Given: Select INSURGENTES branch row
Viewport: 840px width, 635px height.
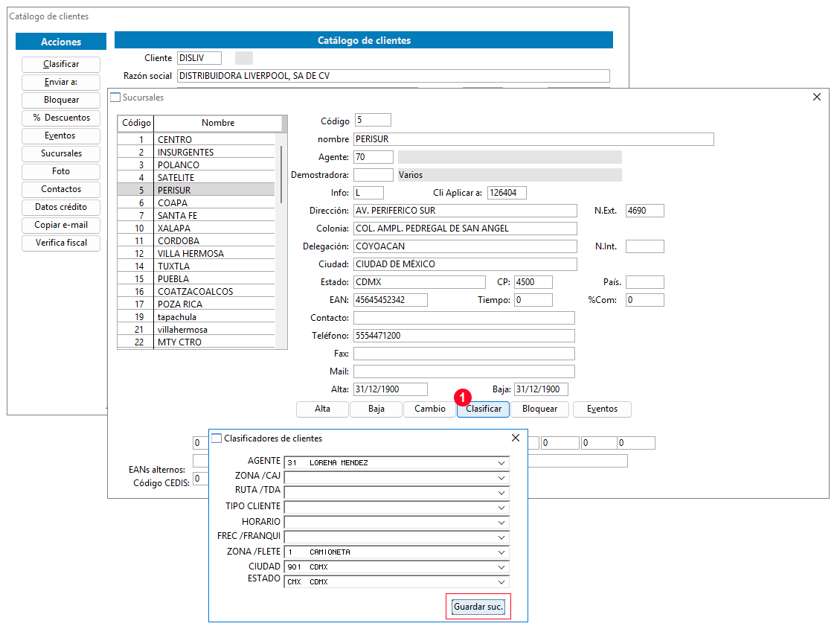Looking at the screenshot, I should 196,152.
